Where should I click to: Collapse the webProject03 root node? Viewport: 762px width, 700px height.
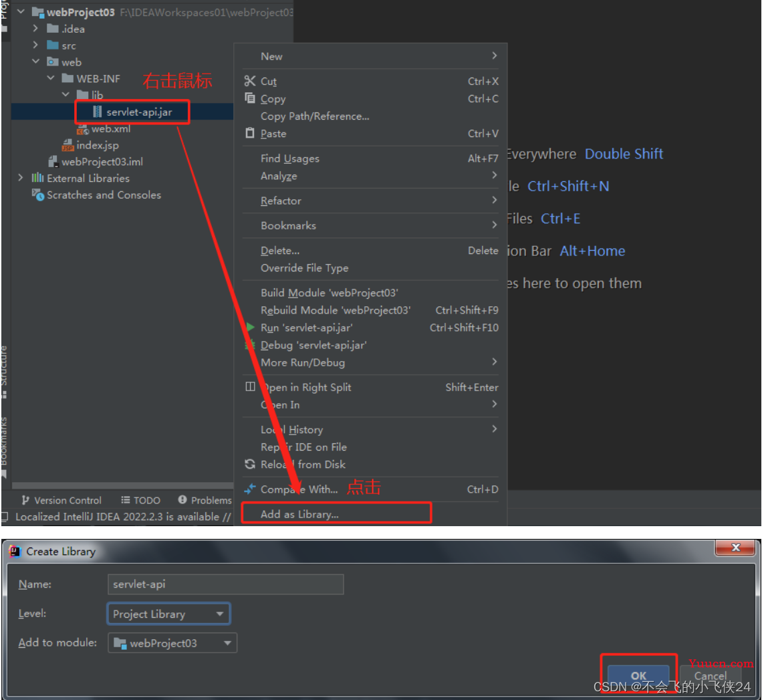coord(21,11)
